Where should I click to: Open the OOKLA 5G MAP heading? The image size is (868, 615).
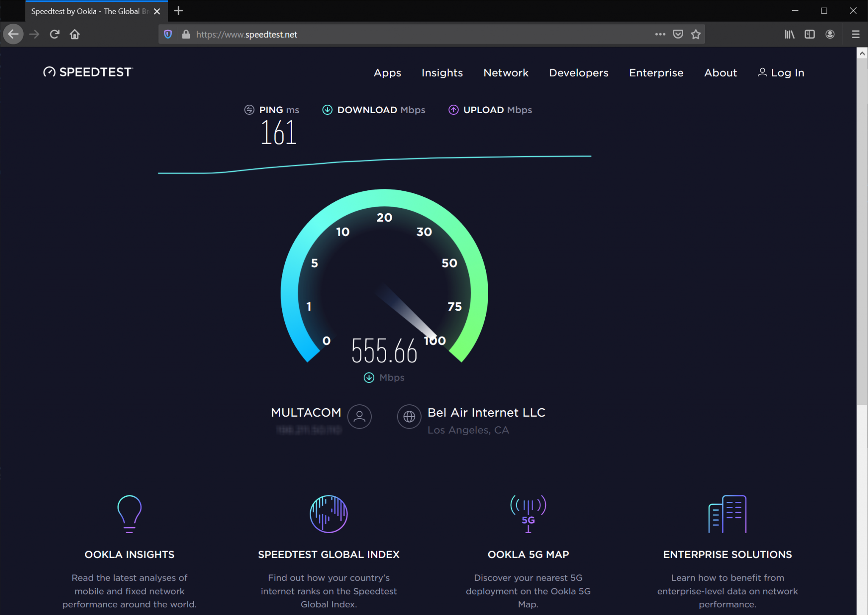pos(528,554)
